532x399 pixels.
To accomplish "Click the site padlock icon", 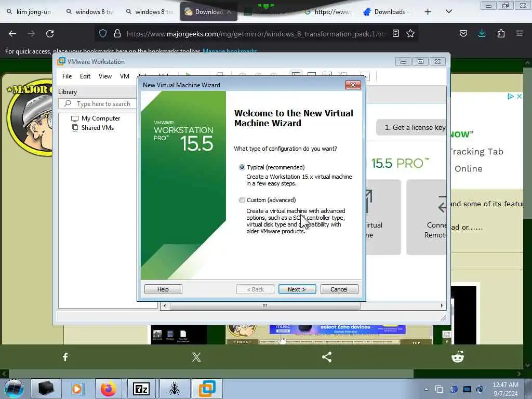I will (117, 33).
